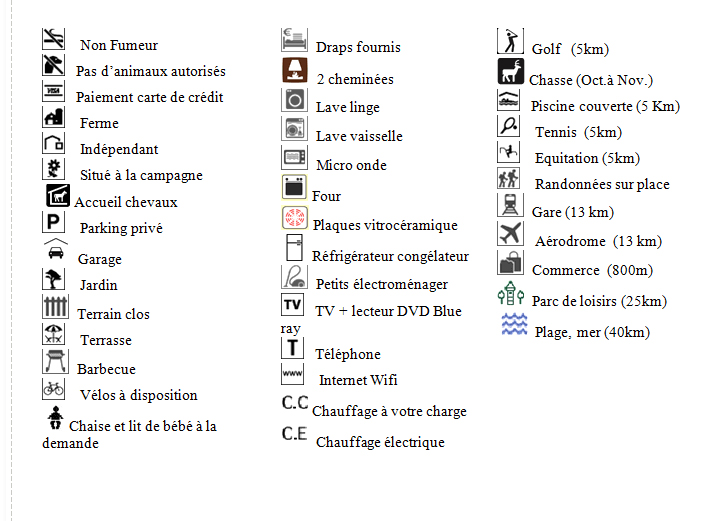Click the text Accueil chevaux
The image size is (713, 521).
pos(125,202)
